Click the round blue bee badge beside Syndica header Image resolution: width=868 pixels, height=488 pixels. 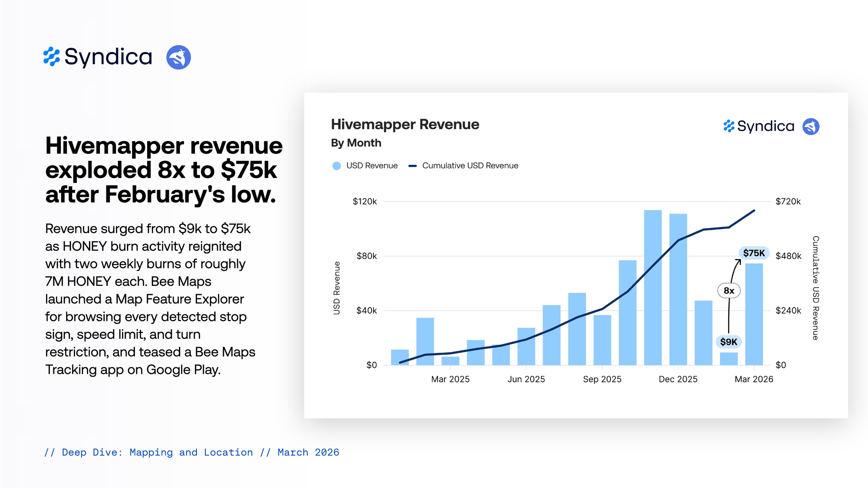pyautogui.click(x=178, y=57)
